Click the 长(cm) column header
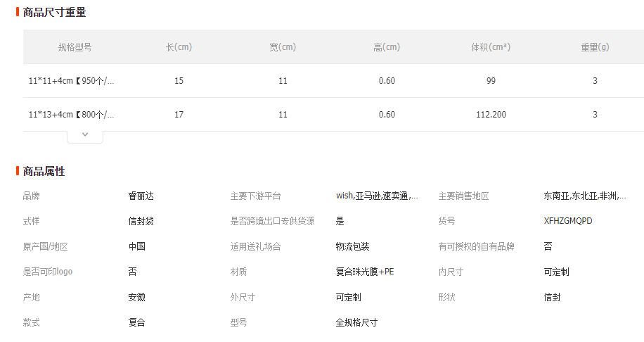 (179, 47)
